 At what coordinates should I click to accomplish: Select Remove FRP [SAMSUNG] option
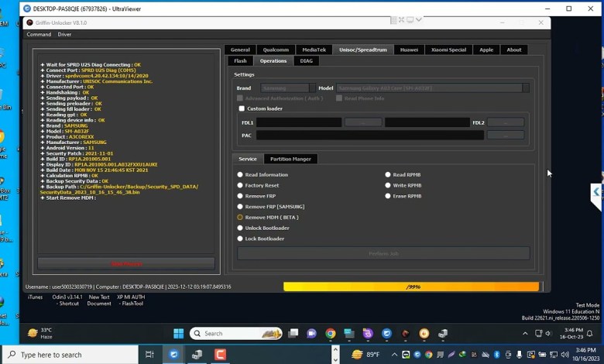click(240, 207)
